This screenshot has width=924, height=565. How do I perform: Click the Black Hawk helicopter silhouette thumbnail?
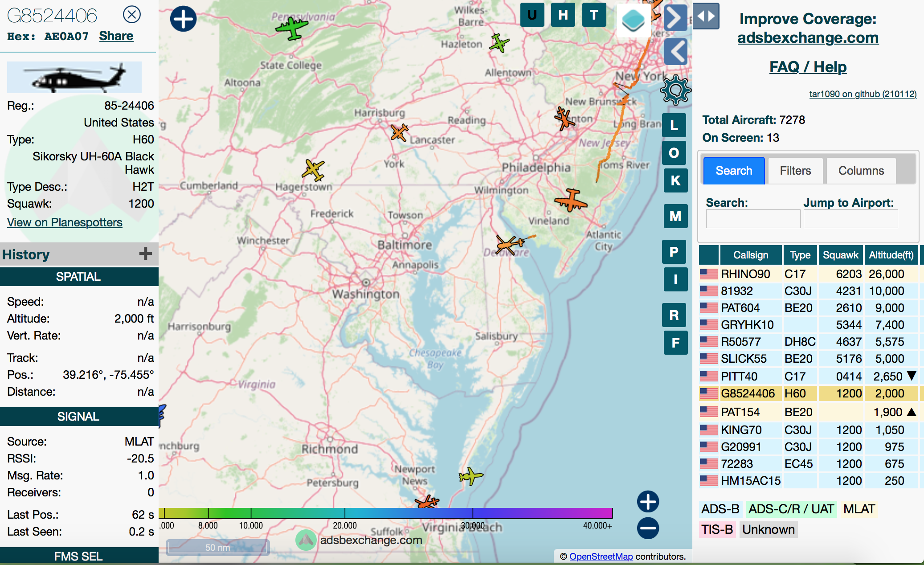click(74, 77)
